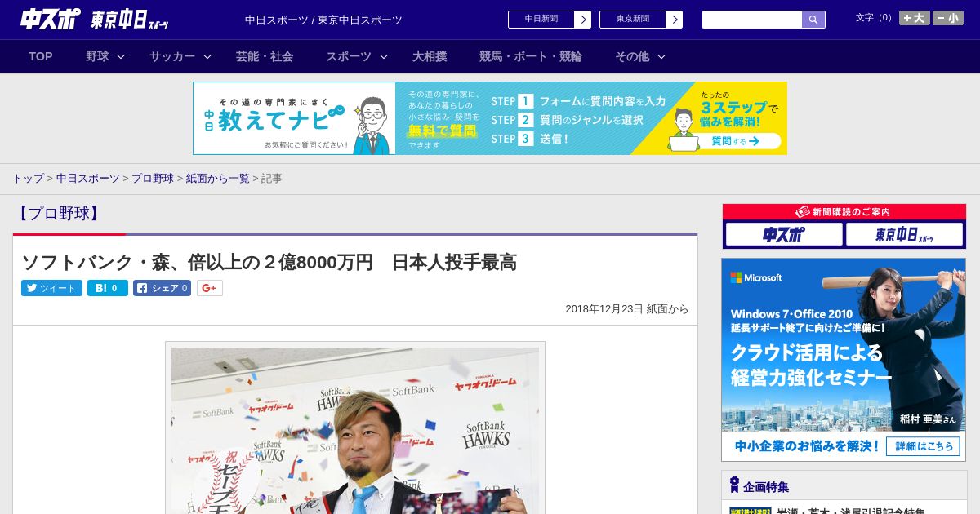980x514 pixels.
Task: Click the 教えてナビ banner ad
Action: click(490, 118)
